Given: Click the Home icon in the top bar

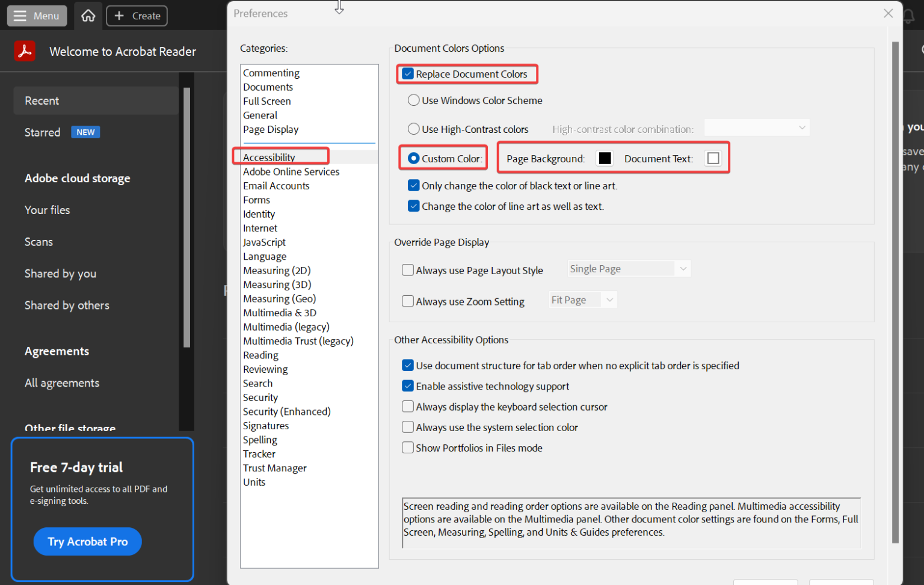Looking at the screenshot, I should tap(88, 16).
